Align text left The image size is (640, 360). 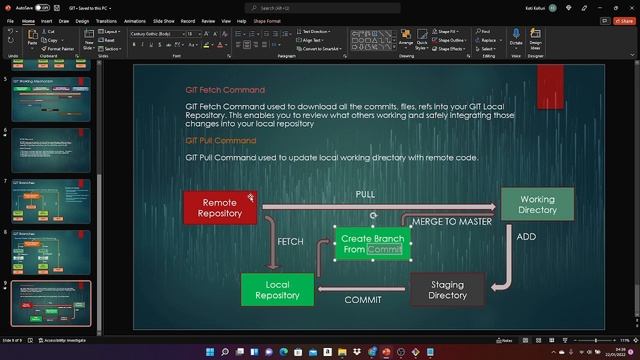click(238, 45)
